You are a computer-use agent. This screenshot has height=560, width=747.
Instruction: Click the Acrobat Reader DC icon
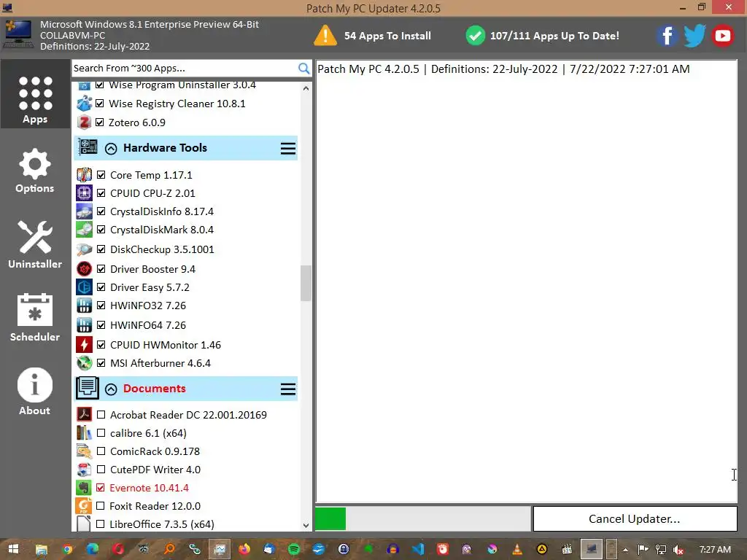(x=85, y=415)
